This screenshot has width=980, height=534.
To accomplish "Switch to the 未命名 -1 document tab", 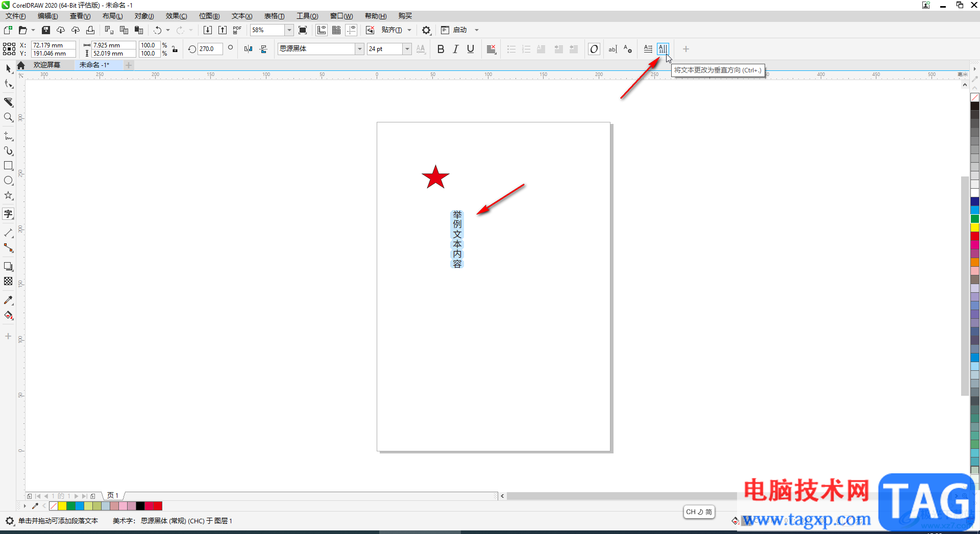I will click(94, 65).
